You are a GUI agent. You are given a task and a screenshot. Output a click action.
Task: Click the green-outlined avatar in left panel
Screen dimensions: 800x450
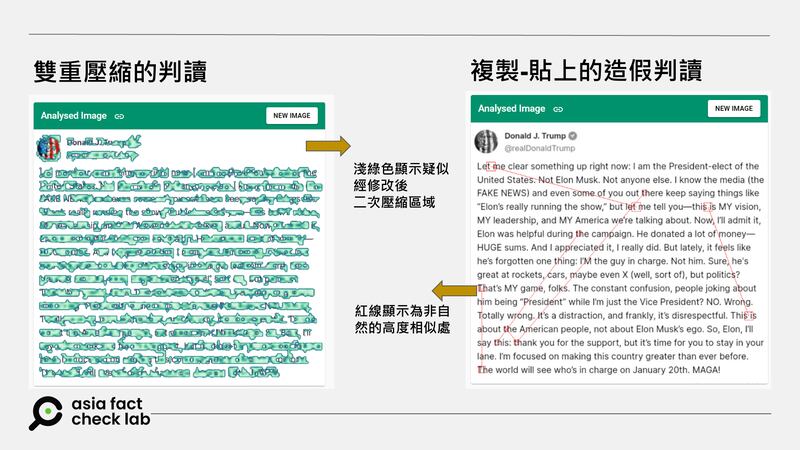[x=48, y=149]
